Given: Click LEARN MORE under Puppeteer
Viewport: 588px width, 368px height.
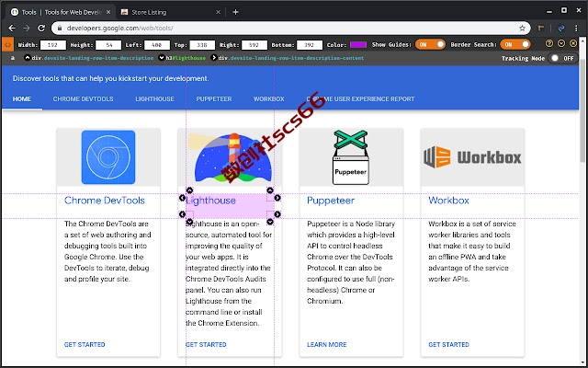Looking at the screenshot, I should [327, 345].
